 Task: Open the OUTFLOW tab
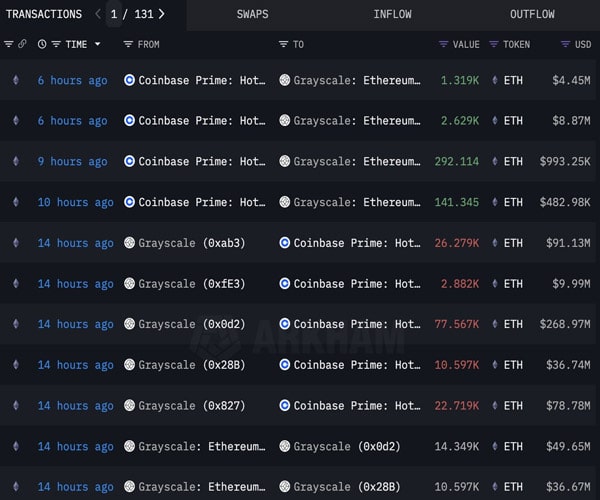coord(532,14)
